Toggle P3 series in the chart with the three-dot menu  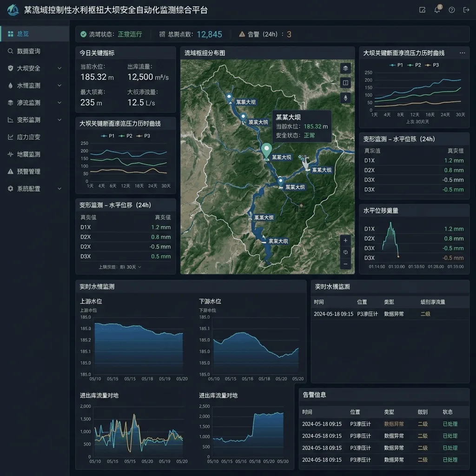[432, 65]
